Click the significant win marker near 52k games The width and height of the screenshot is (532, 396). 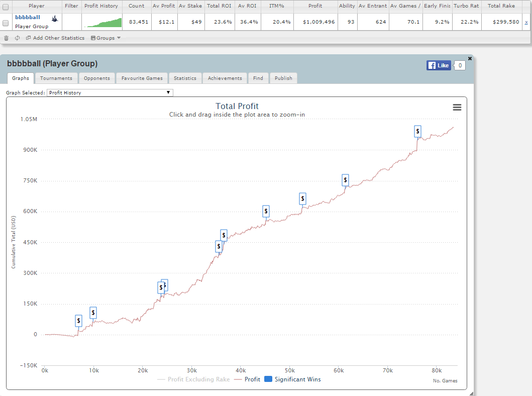click(302, 199)
